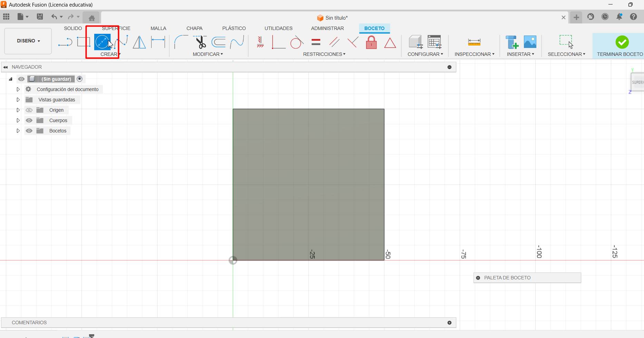Select the Mirror sketch tool
644x338 pixels.
click(139, 42)
